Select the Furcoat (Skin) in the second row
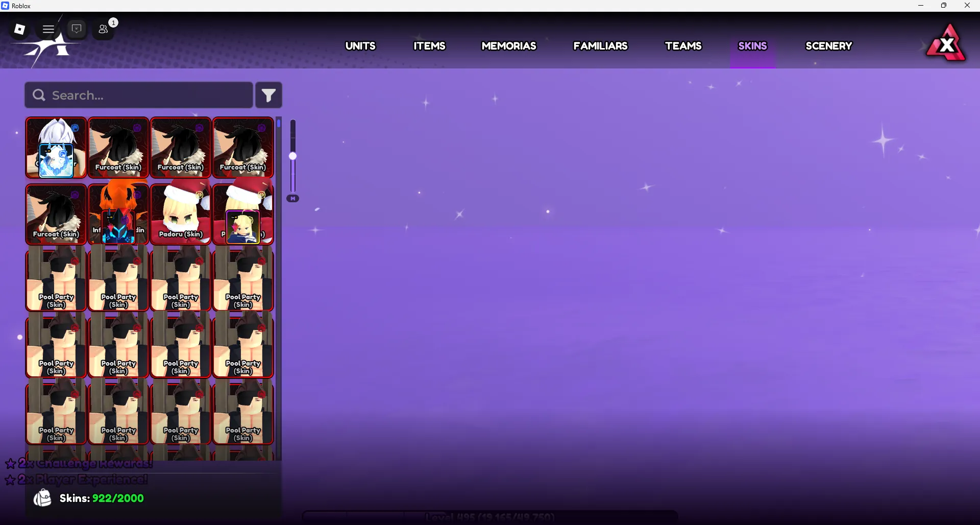Screen dimensions: 980x525 point(56,214)
